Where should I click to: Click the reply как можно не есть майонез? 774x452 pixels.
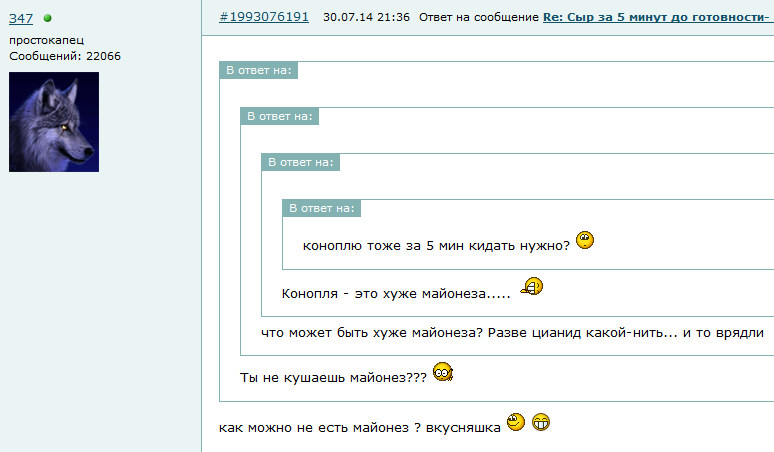coord(360,427)
